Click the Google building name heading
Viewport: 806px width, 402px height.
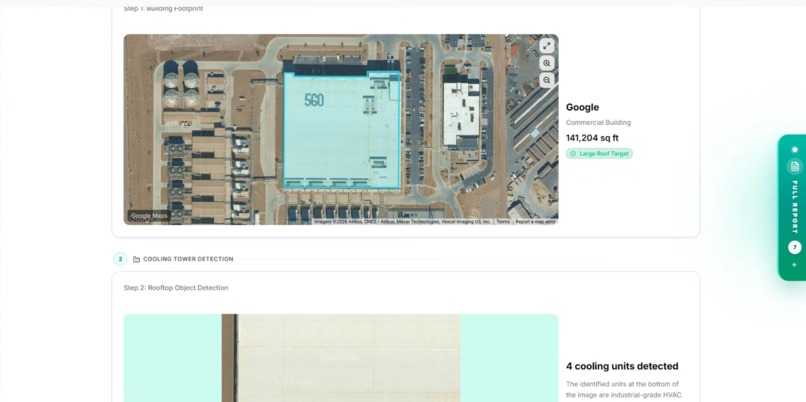[x=582, y=107]
